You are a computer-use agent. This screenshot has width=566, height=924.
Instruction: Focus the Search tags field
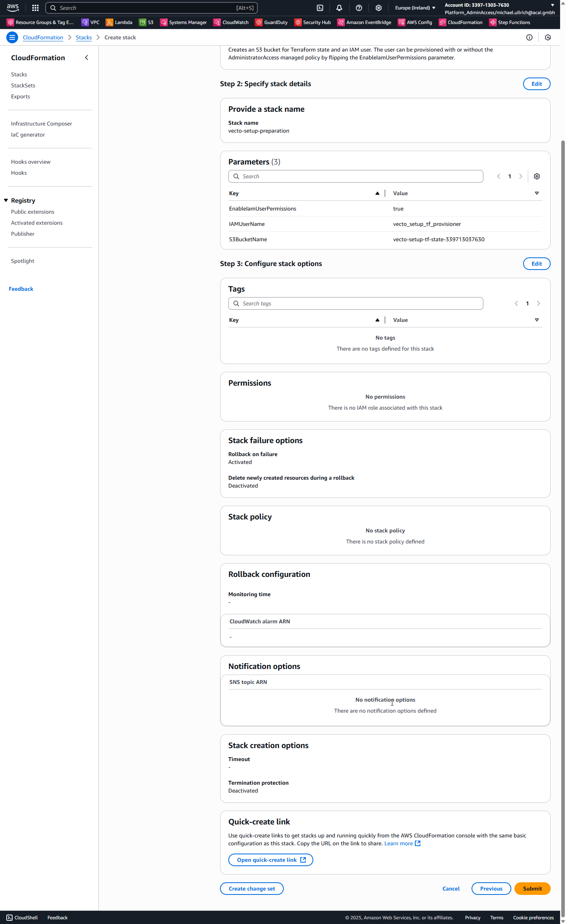point(355,303)
